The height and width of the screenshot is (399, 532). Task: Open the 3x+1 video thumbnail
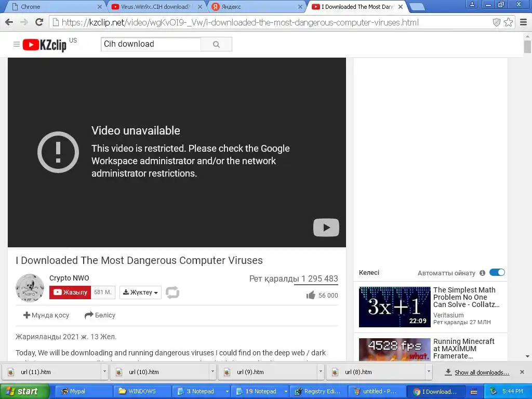(395, 307)
